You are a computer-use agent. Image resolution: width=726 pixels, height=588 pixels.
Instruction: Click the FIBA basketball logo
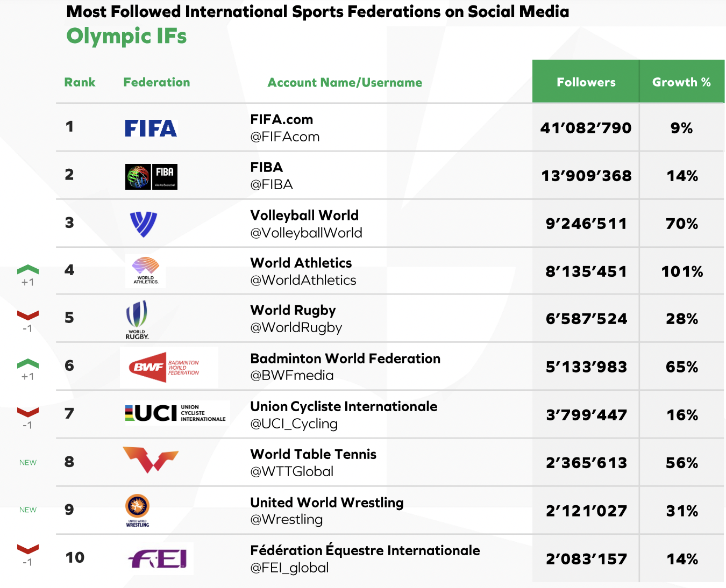(x=151, y=176)
